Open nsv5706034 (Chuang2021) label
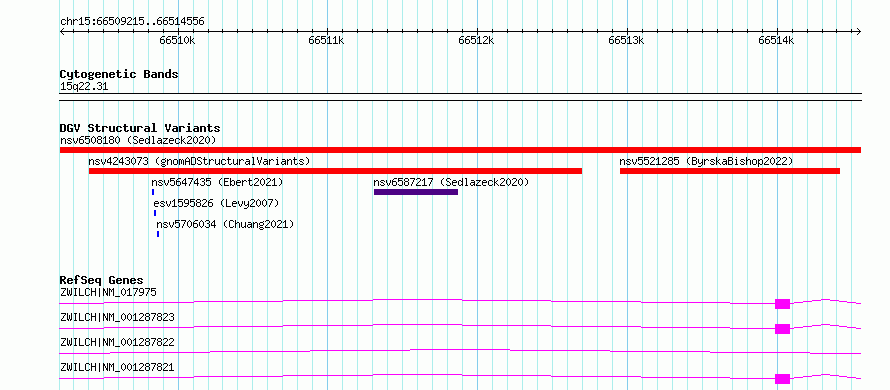 pyautogui.click(x=225, y=224)
